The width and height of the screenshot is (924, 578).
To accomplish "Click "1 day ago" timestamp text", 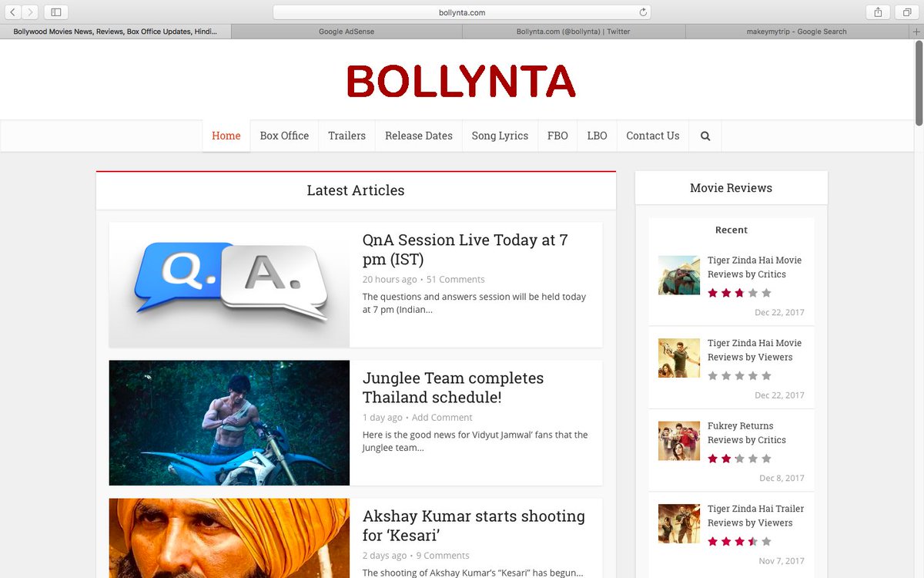I will click(383, 418).
